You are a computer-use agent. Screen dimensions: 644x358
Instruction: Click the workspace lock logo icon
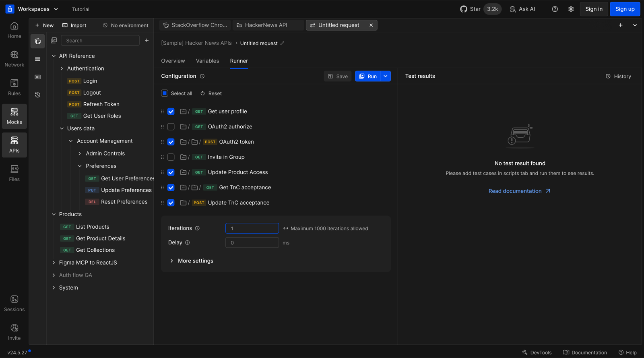(x=10, y=9)
